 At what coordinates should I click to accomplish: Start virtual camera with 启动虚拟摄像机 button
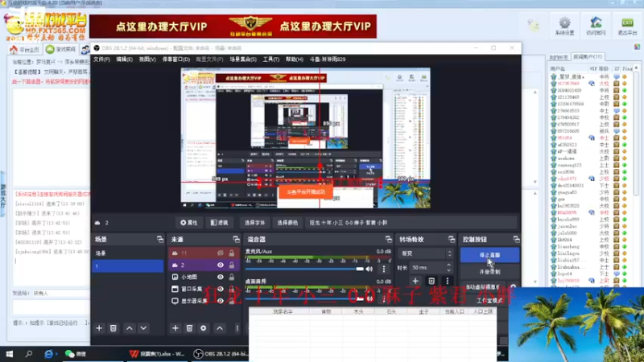tap(483, 287)
